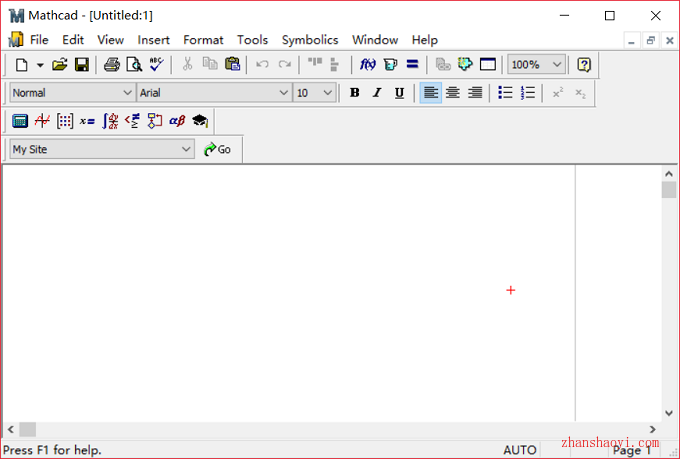Print the worksheet using printer icon
This screenshot has height=459, width=680.
tap(112, 65)
